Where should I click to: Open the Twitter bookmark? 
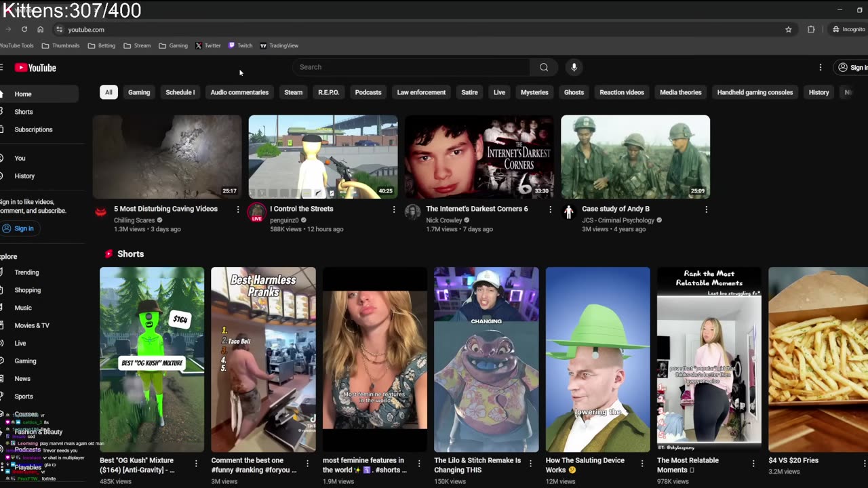[x=208, y=45]
